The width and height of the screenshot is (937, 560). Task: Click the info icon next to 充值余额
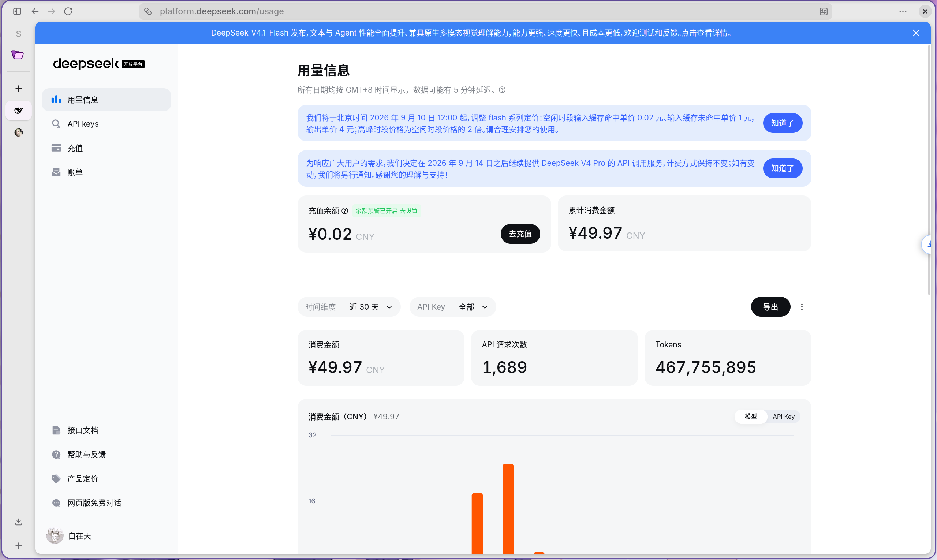coord(345,210)
